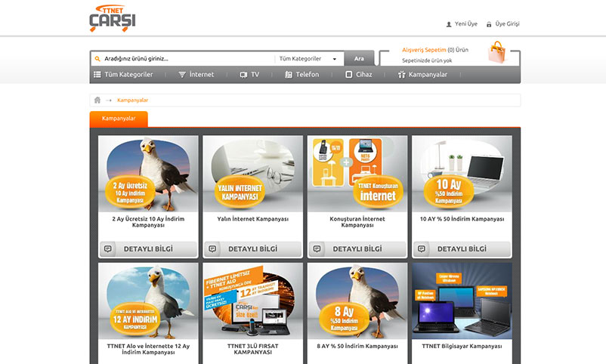Open the Cihaz menu item
This screenshot has width=606, height=364.
coord(359,75)
